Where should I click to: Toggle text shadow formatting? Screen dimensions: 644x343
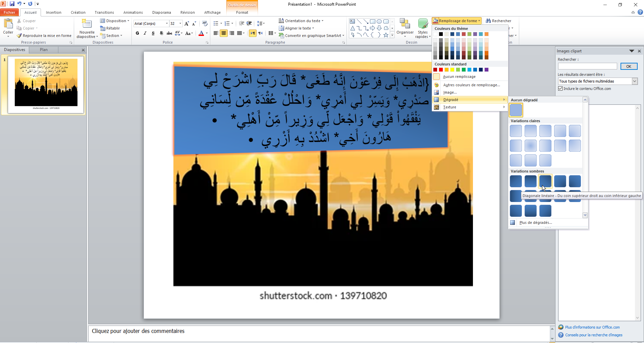point(161,33)
